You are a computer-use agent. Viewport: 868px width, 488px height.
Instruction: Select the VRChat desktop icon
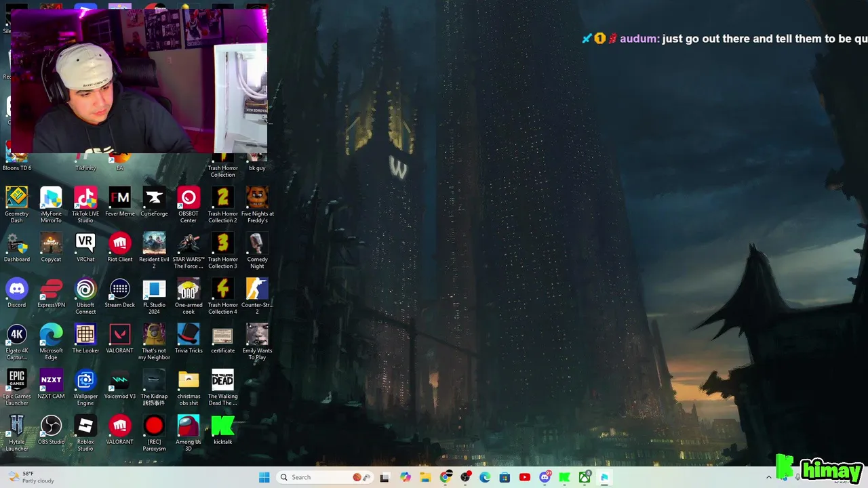85,247
